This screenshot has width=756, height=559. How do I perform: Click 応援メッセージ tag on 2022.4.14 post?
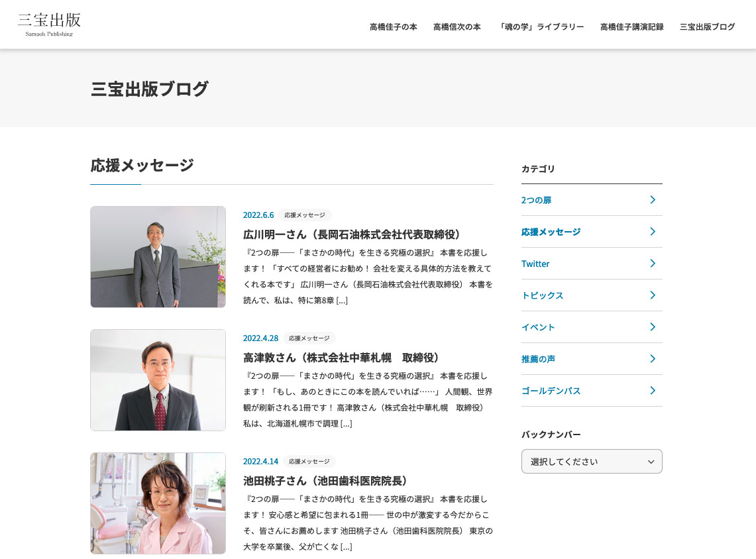309,461
